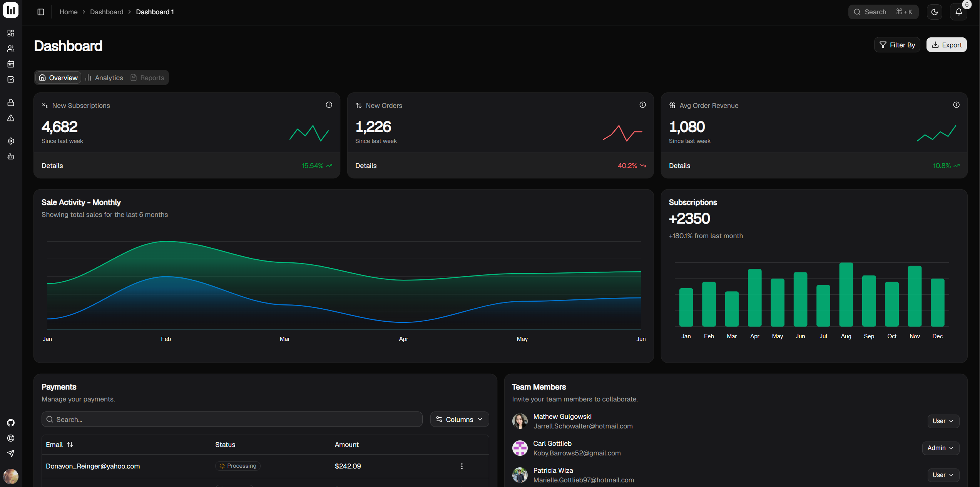
Task: Open the warning triangle sidebar icon
Action: 11,118
